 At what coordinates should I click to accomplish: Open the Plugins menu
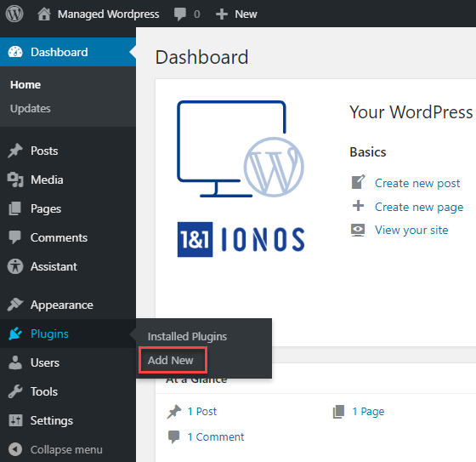(49, 334)
